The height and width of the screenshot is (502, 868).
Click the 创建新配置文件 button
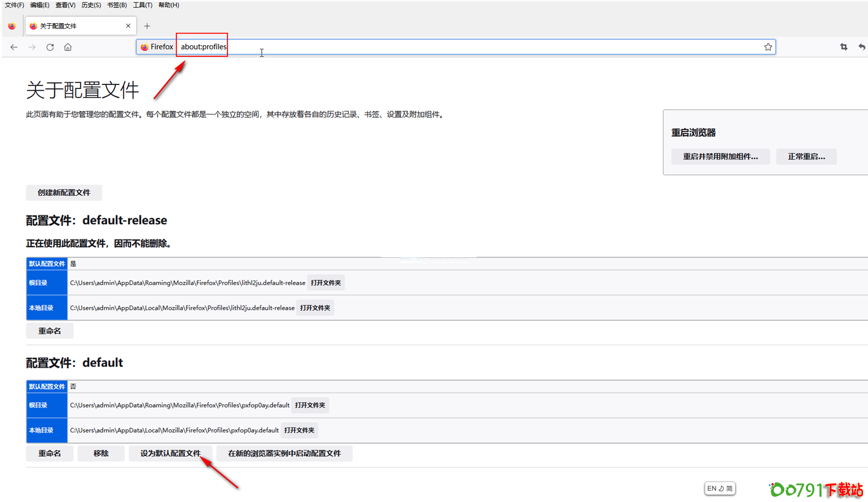[x=64, y=193]
